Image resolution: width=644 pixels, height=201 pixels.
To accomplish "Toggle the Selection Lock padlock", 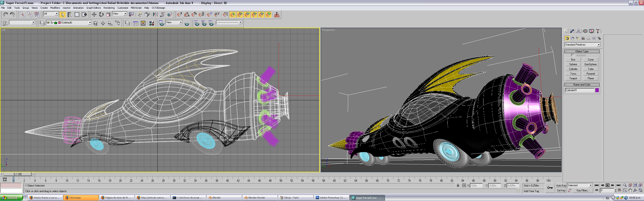I will tap(458, 186).
